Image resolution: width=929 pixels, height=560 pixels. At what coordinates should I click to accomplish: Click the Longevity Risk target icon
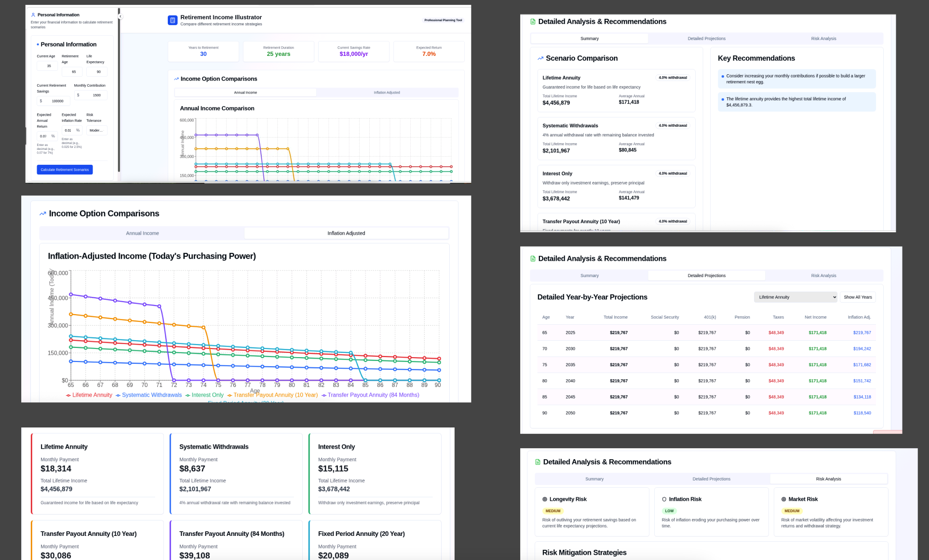545,499
